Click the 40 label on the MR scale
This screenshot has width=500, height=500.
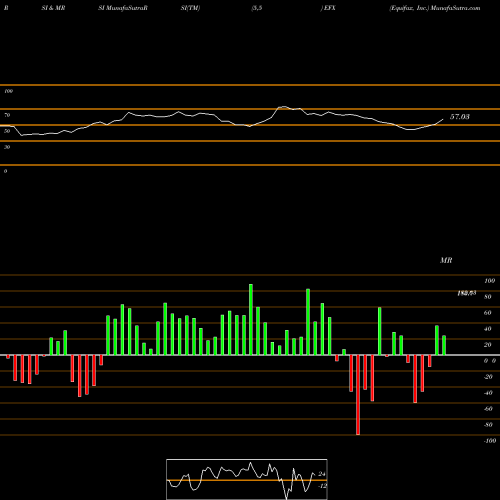coord(488,329)
